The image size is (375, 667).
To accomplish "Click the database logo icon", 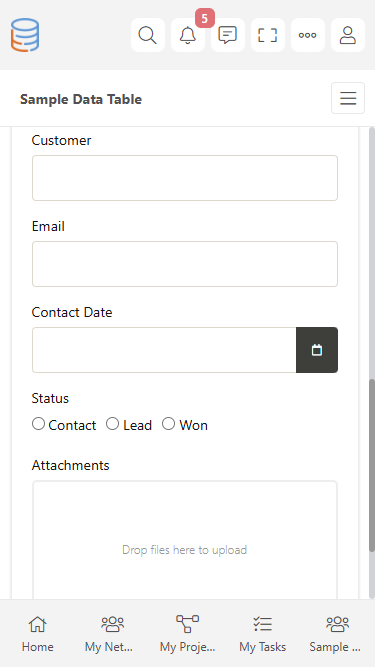I will point(25,35).
